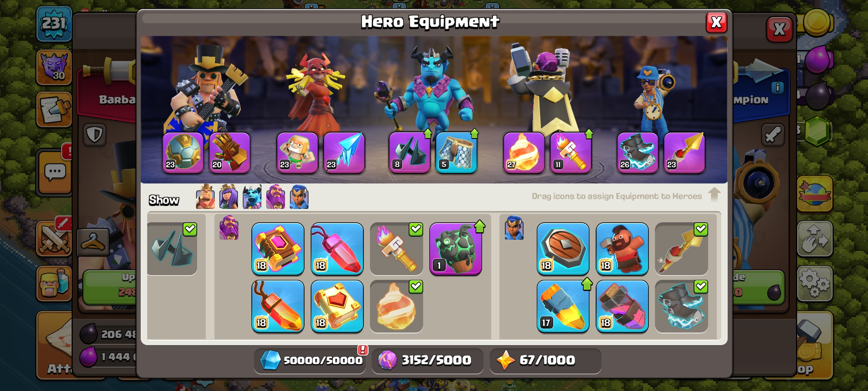Open the Healing Tome equipment
This screenshot has height=391, width=868.
pos(337,306)
